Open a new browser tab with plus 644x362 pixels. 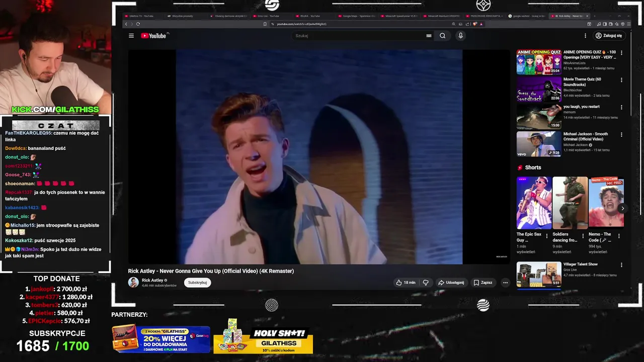594,16
